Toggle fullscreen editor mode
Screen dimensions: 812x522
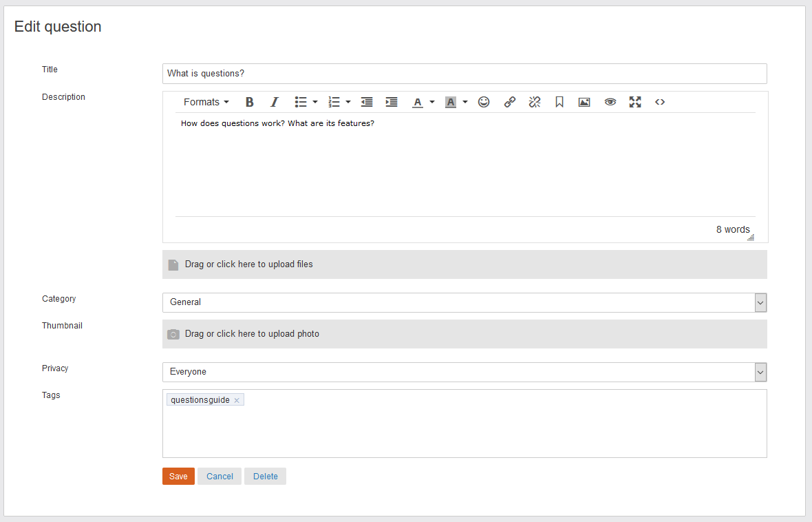tap(635, 102)
